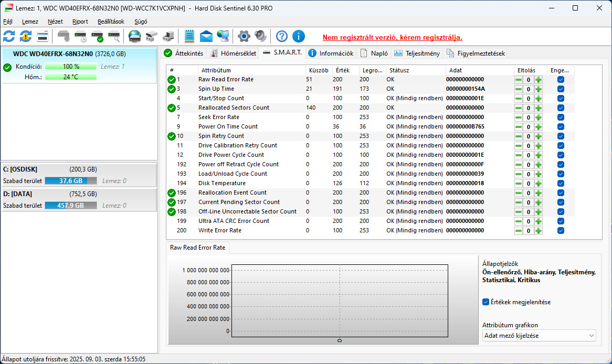Click the globe and monitor network icon
Screen dimensions: 612x364
223,36
